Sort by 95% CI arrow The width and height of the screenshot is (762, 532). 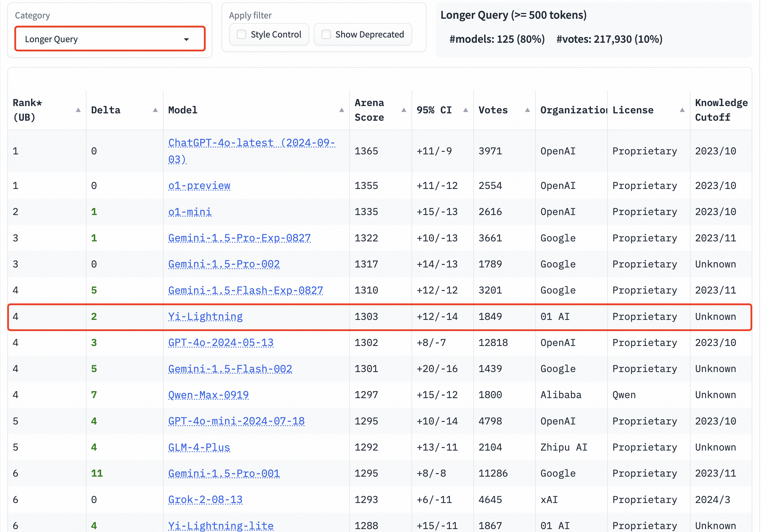pyautogui.click(x=466, y=110)
